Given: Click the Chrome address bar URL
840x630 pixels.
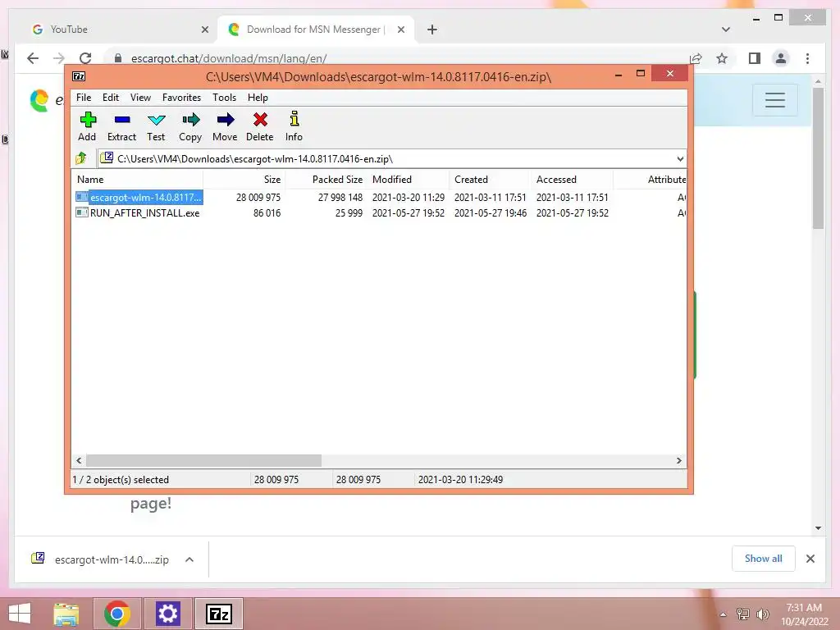Looking at the screenshot, I should [229, 58].
